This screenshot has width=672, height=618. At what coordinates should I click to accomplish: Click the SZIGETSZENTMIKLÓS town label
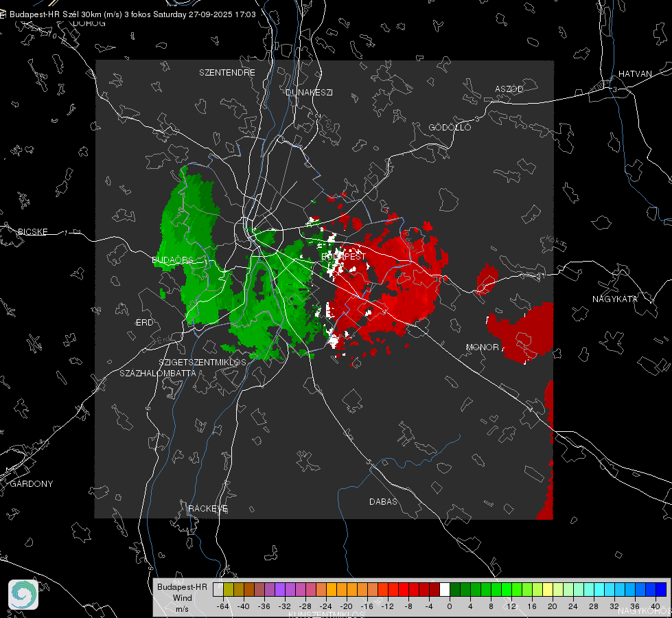coord(202,362)
